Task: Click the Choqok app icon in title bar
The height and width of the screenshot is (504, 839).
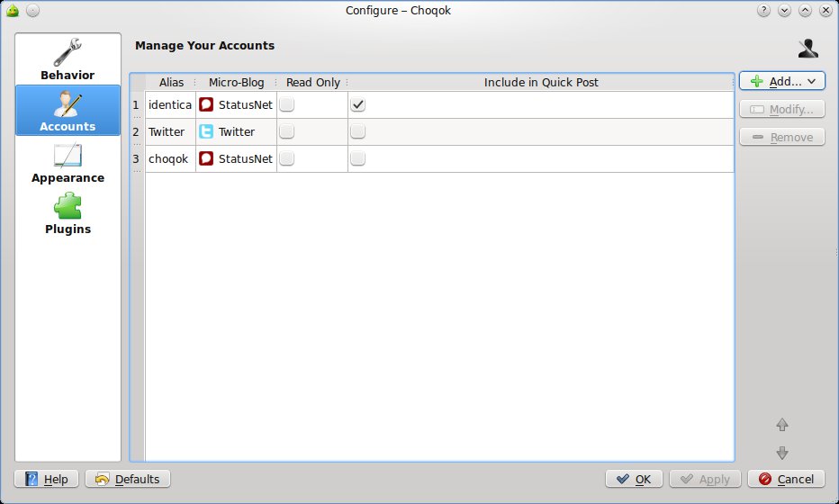Action: pos(13,11)
